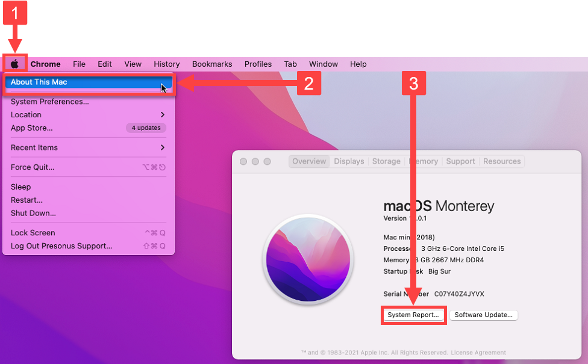The width and height of the screenshot is (588, 364).
Task: Put the Mac to Sleep
Action: coord(89,187)
